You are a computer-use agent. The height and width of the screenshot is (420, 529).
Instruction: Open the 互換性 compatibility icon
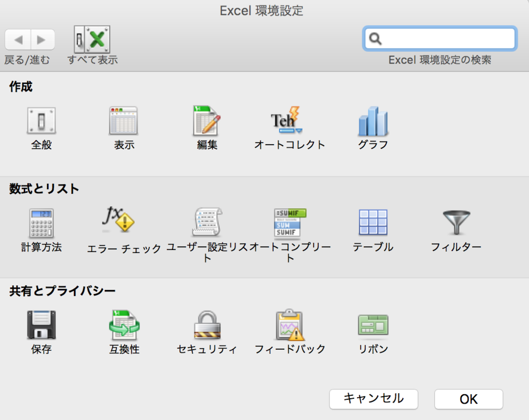(124, 324)
